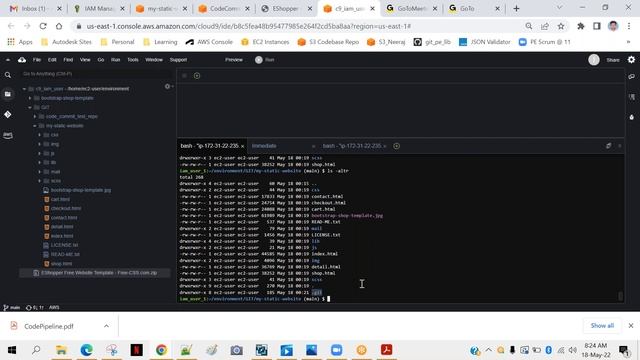Screen dimensions: 640x360
Task: Open the Debugger panel icon on right edge
Action: [x=632, y=117]
